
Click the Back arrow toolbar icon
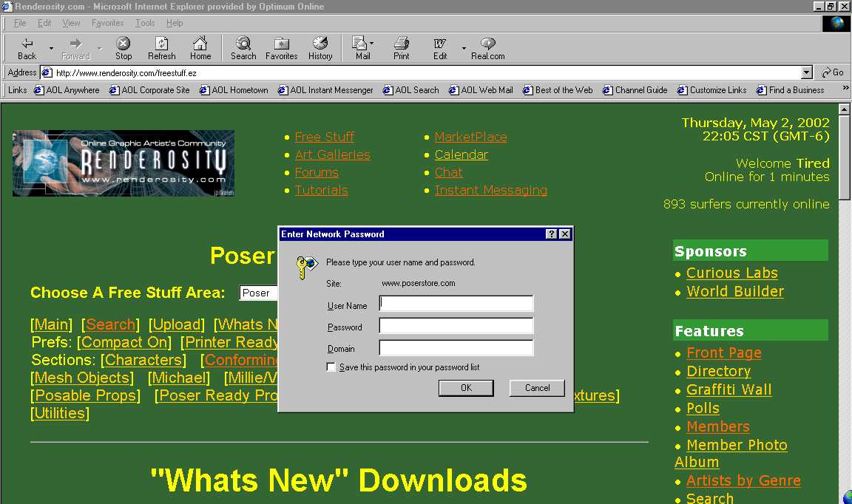[27, 44]
